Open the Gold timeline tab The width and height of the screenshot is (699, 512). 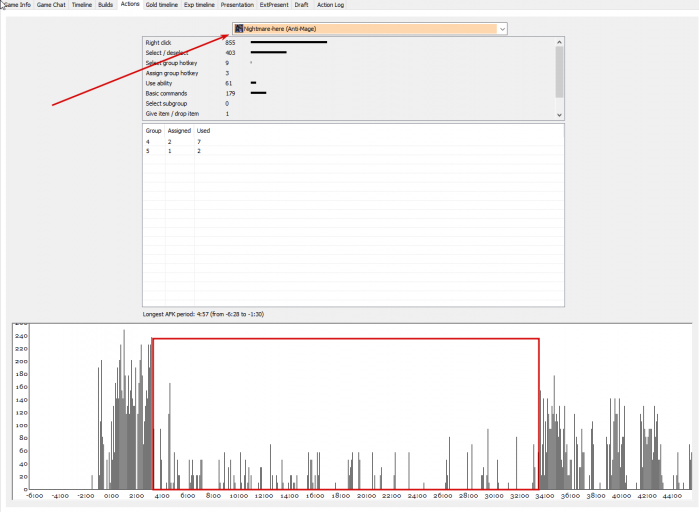click(x=162, y=4)
